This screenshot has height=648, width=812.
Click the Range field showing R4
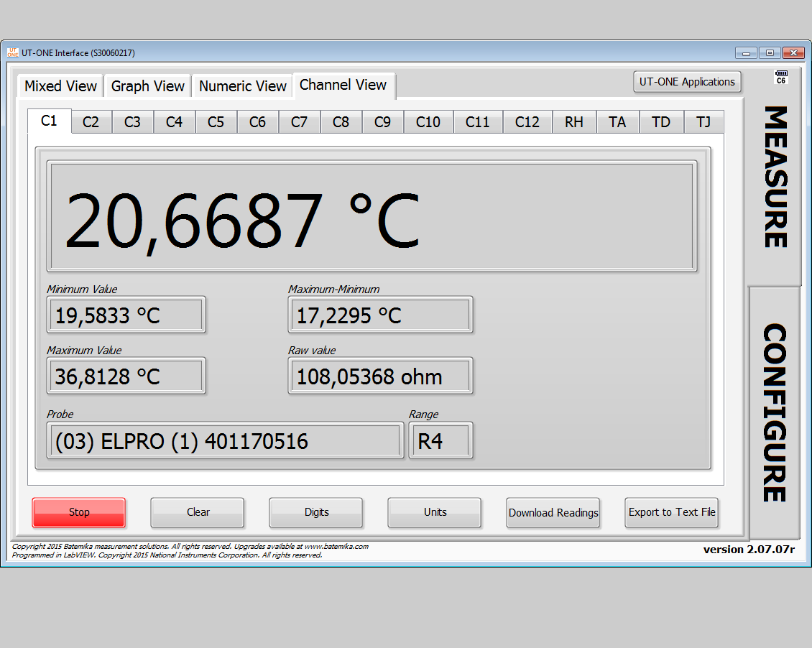tap(440, 440)
